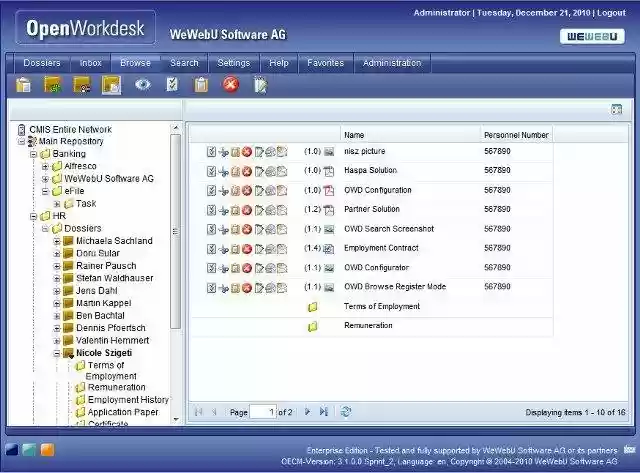
Task: Collapse the eFile tree node
Action: tap(45, 191)
